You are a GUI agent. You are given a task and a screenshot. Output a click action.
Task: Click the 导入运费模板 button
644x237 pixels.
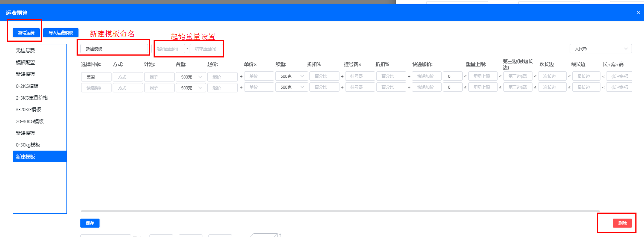click(61, 33)
